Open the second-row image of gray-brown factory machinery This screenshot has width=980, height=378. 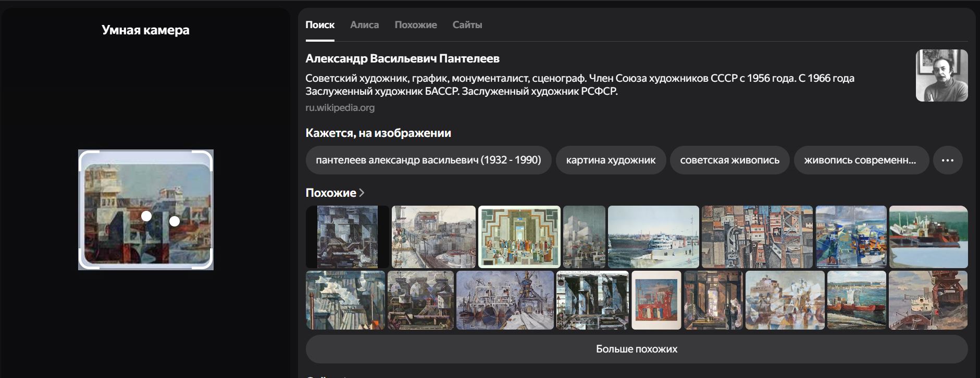(420, 300)
